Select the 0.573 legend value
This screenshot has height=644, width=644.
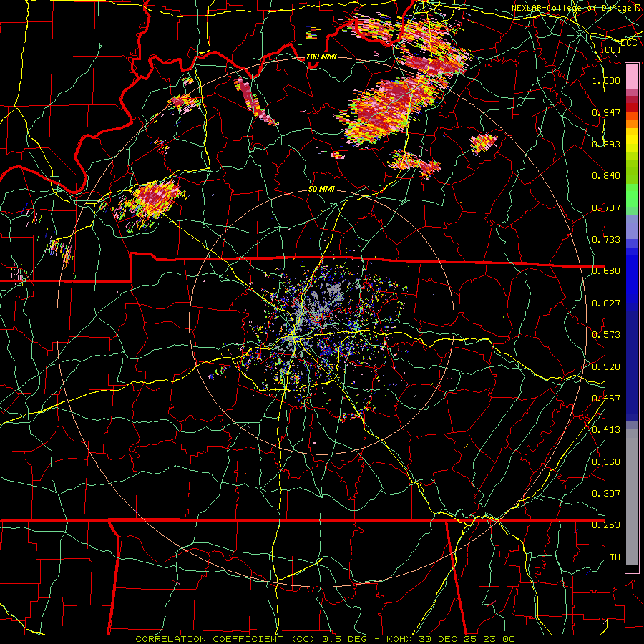pos(606,335)
